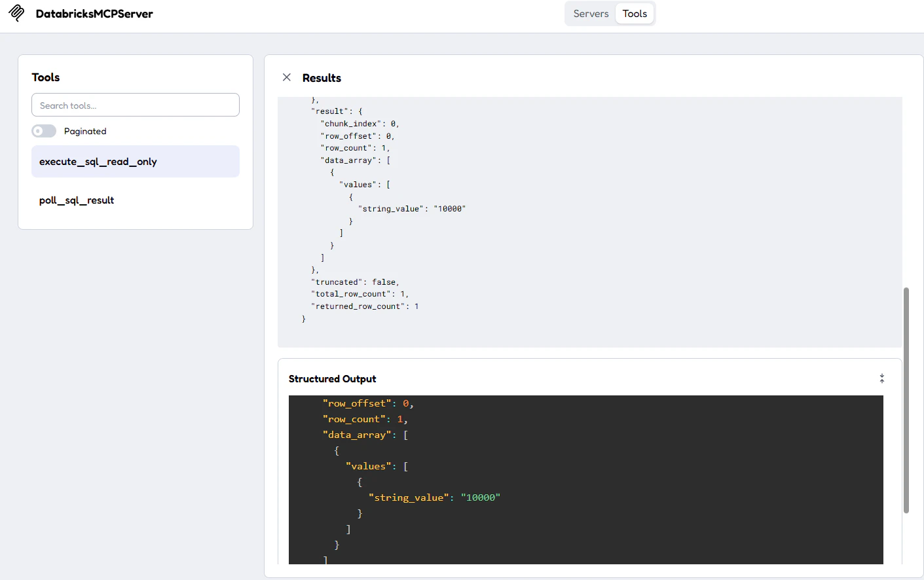Screen dimensions: 924x580
Task: Click the "result": { line
Action: click(337, 111)
